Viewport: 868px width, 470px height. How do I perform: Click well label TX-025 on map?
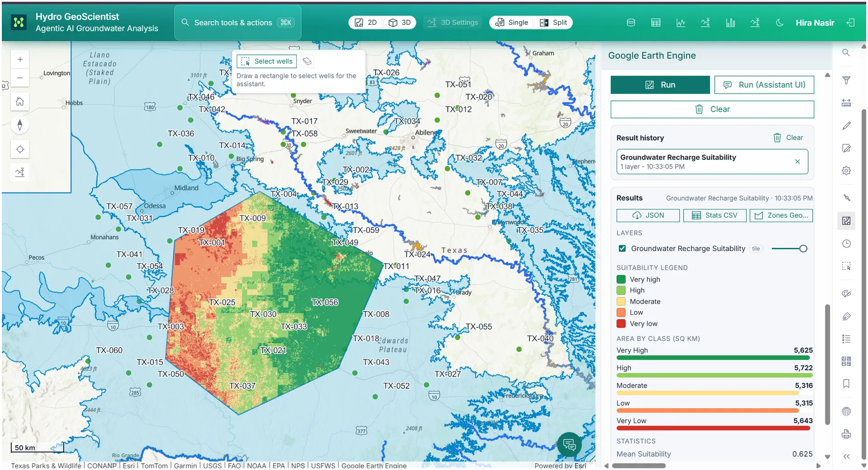tap(222, 302)
